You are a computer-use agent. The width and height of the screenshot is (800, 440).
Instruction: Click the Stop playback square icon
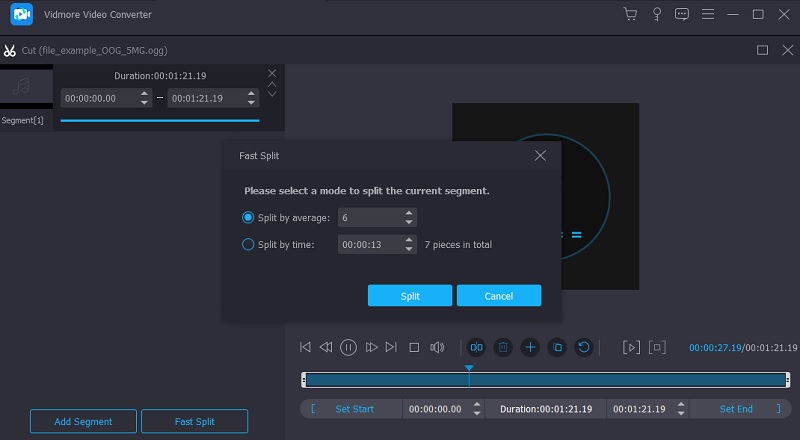[414, 347]
